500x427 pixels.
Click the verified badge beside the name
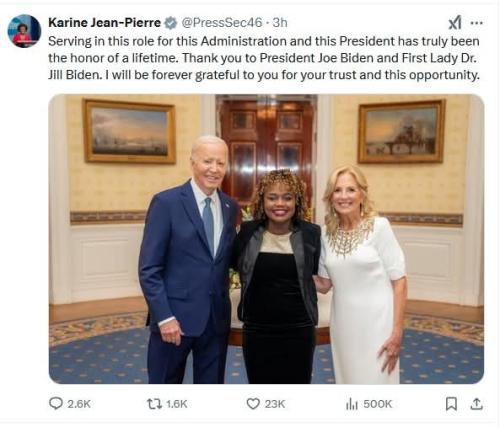(171, 23)
